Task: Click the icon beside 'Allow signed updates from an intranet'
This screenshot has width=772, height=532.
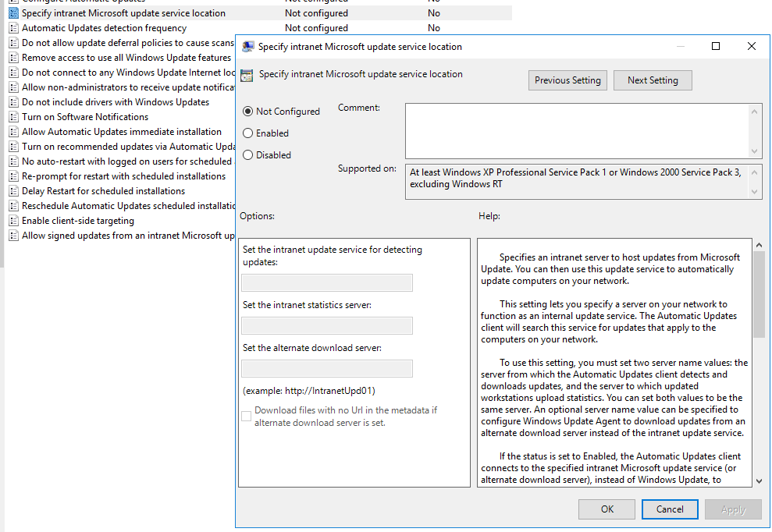Action: click(x=14, y=236)
